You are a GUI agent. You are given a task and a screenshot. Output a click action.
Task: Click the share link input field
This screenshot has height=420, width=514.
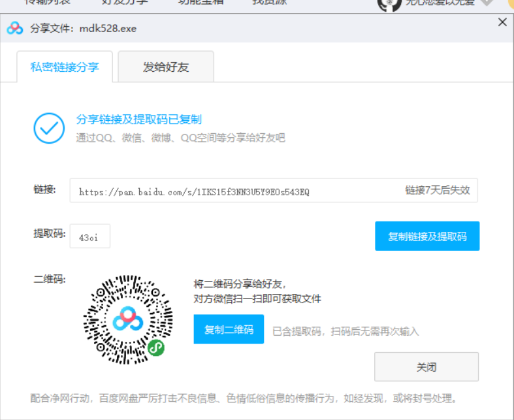pyautogui.click(x=274, y=191)
